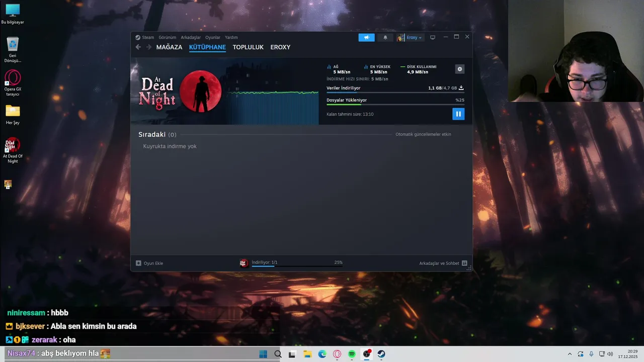This screenshot has height=362, width=644.
Task: Click the friends chat icon at bottom right
Action: (464, 263)
